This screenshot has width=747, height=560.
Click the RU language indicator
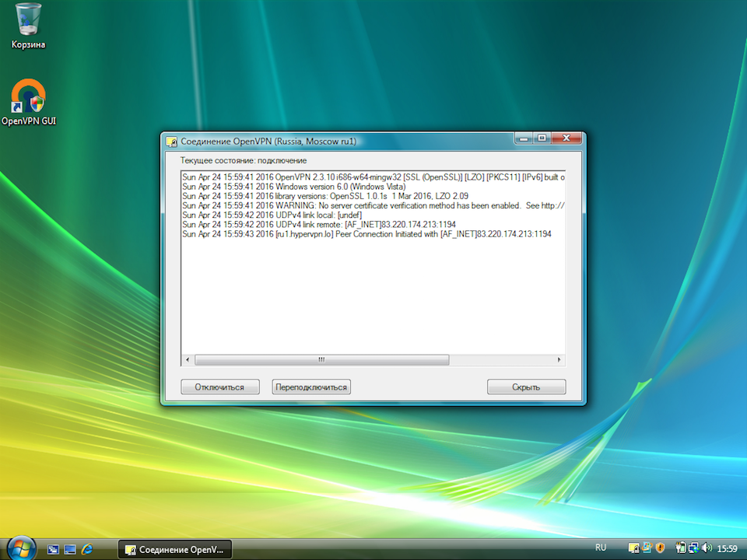point(601,548)
